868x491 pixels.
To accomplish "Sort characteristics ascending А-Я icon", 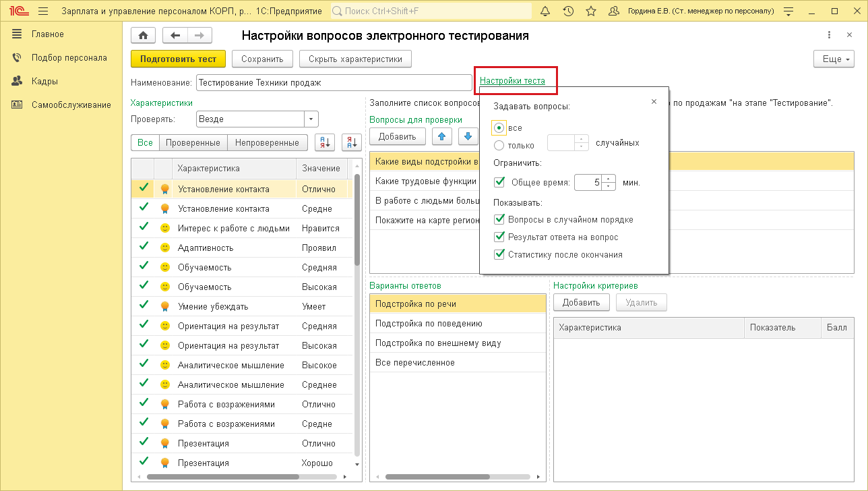I will [325, 142].
